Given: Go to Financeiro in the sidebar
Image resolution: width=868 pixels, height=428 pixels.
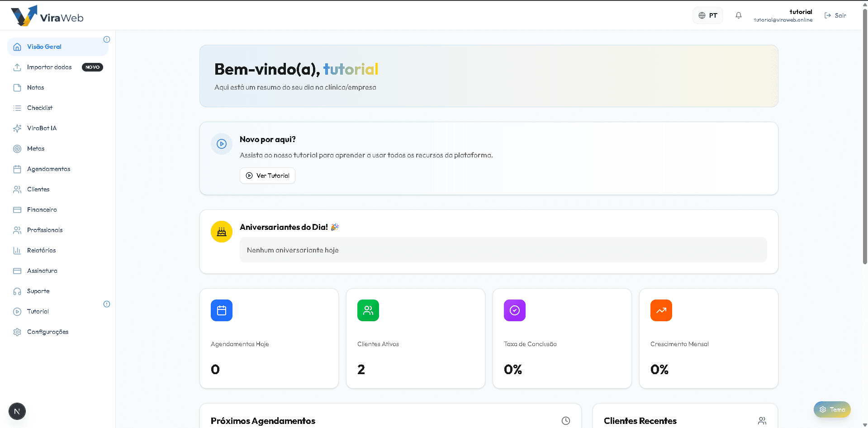Looking at the screenshot, I should pos(42,209).
